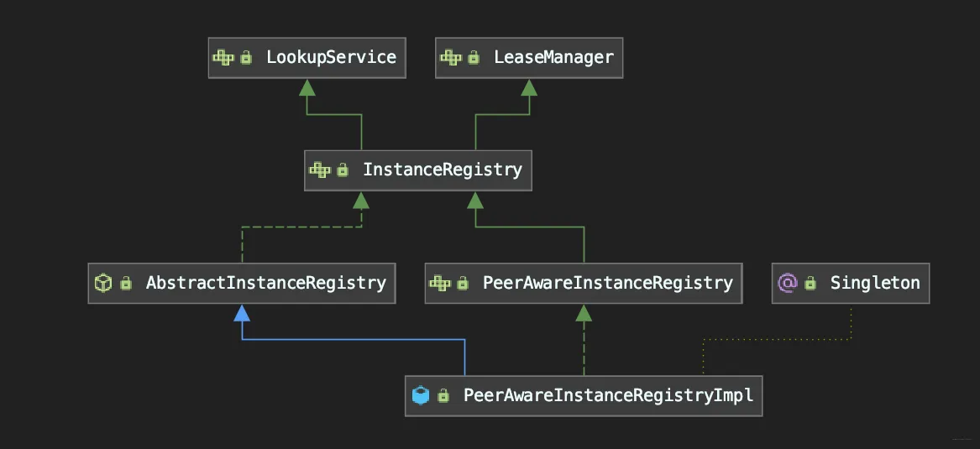Click the abstract class icon beside AbstractInstanceRegistry
This screenshot has height=449, width=980.
coord(102,283)
